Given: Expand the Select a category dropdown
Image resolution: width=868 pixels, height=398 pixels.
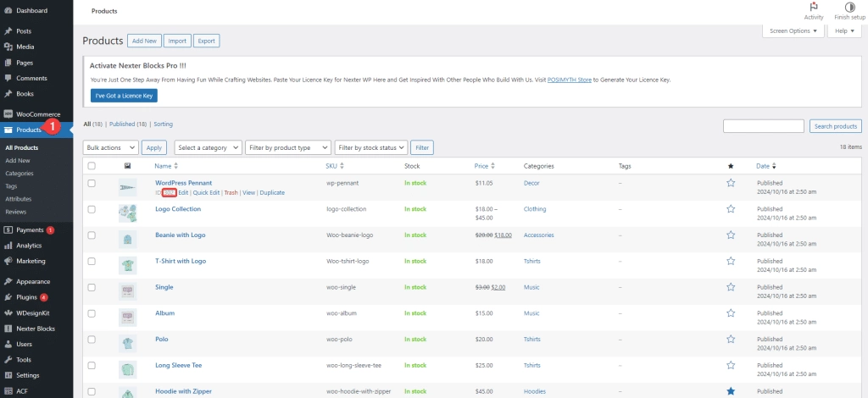Looking at the screenshot, I should tap(209, 147).
